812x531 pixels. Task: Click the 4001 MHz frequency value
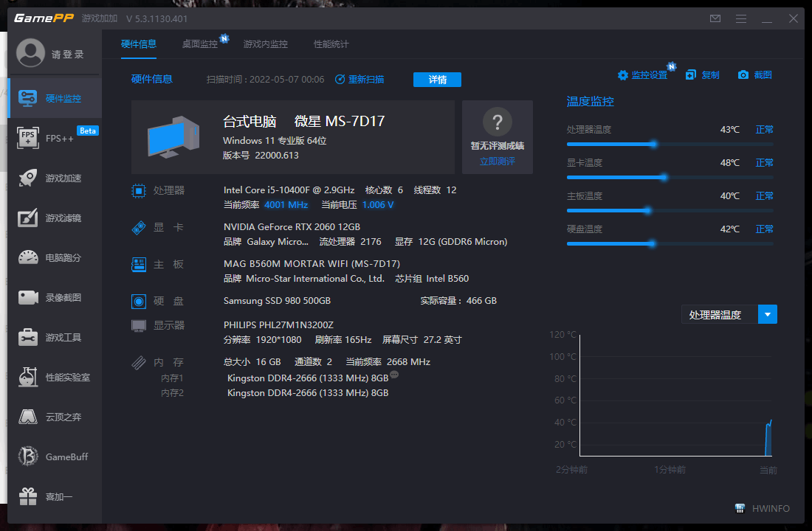[286, 205]
